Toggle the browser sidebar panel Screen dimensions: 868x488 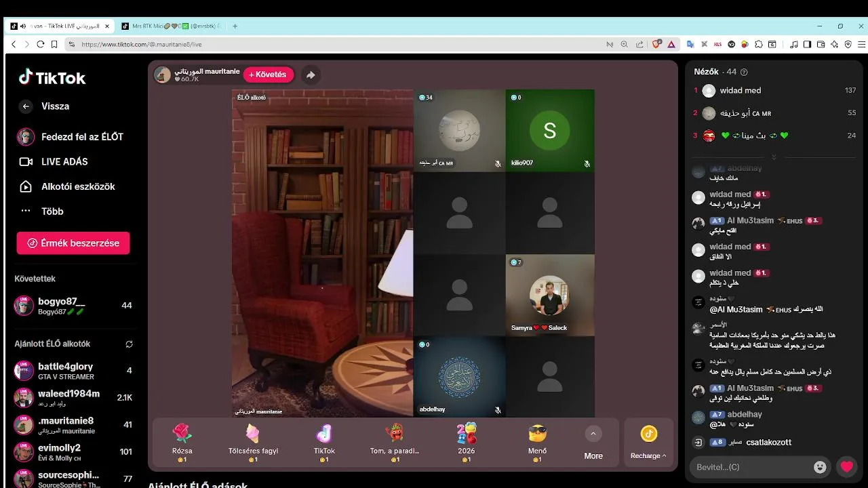(807, 44)
